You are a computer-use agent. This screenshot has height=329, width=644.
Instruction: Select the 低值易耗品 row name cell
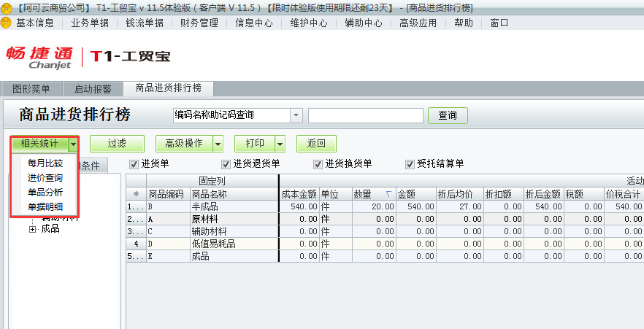tap(234, 244)
